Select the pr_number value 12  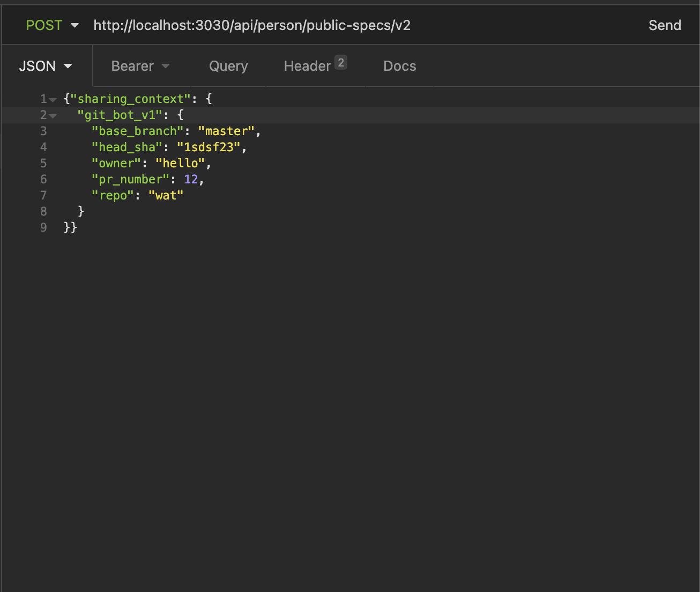pos(191,179)
